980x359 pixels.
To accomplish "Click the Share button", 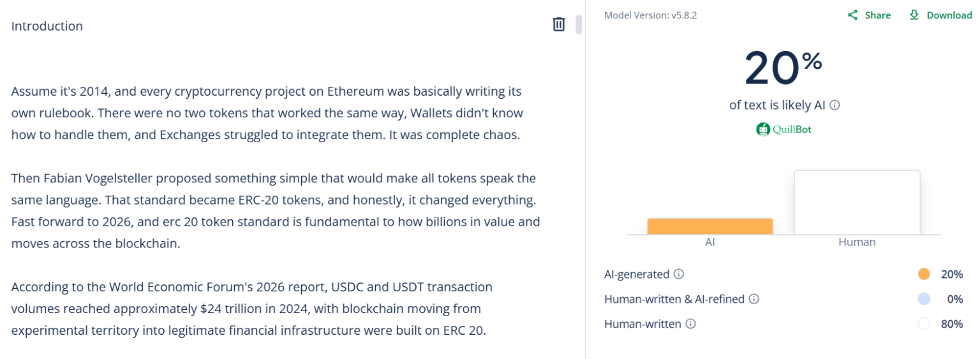I will [869, 15].
